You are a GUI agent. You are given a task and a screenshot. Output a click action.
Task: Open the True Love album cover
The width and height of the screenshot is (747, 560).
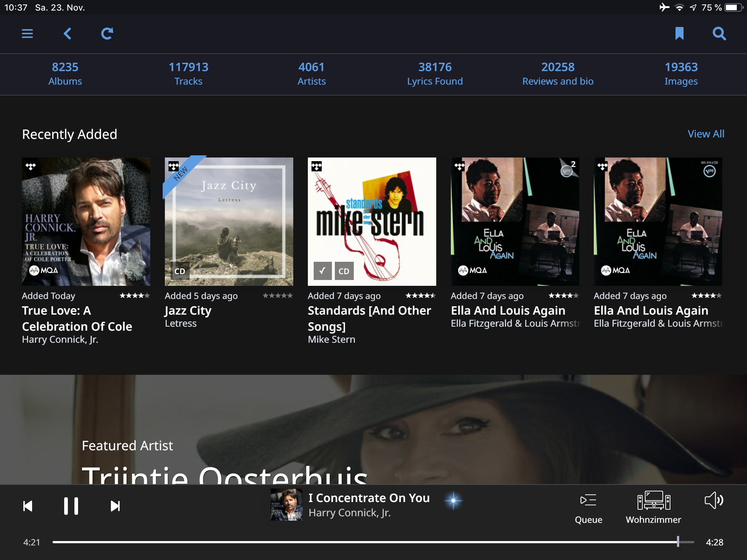tap(86, 222)
